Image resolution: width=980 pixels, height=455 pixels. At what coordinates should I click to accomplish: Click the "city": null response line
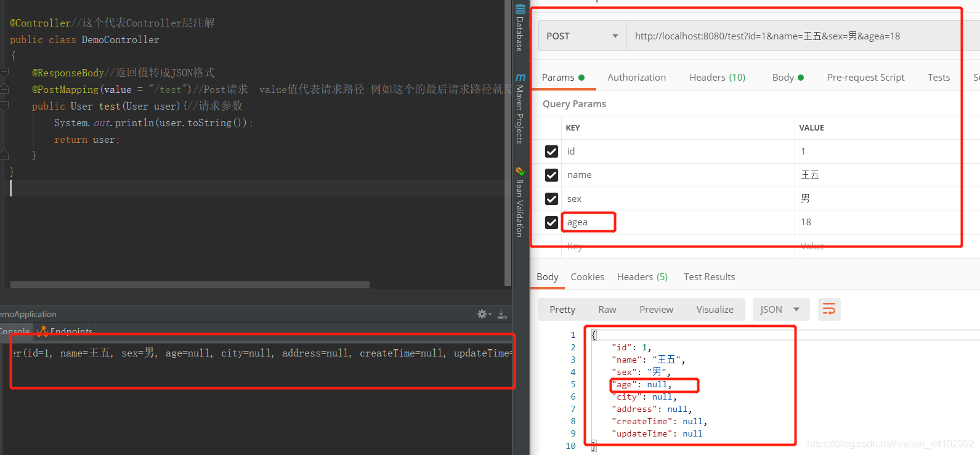(644, 397)
